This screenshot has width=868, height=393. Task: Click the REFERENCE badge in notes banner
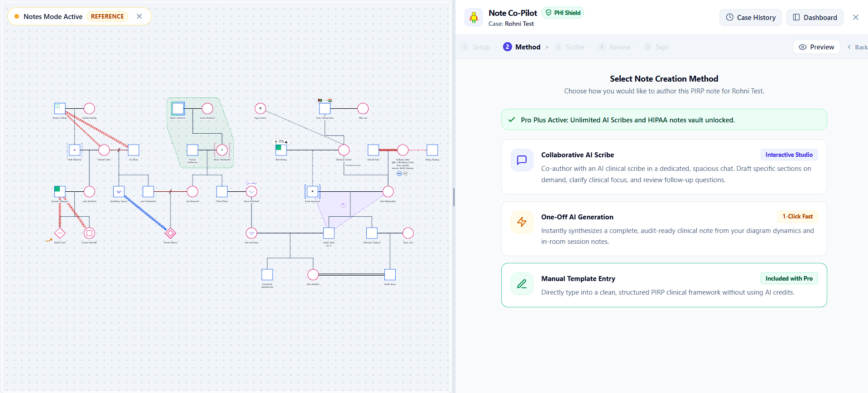tap(107, 16)
